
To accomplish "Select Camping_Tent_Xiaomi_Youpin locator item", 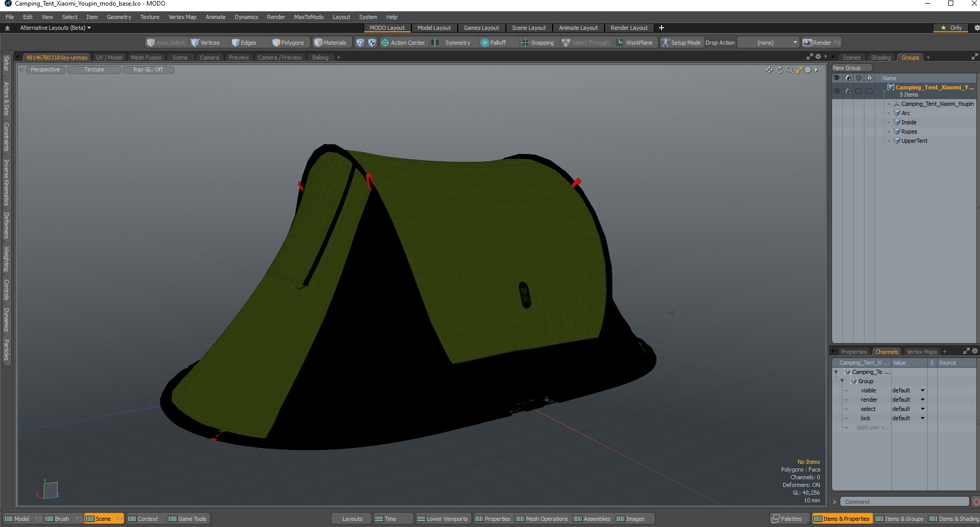I will click(x=937, y=104).
